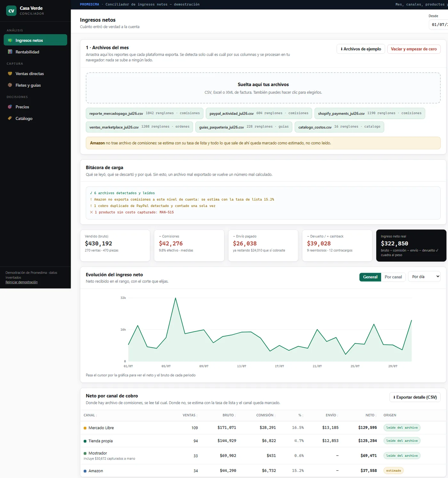Click the Mostrador table row name

(98, 453)
